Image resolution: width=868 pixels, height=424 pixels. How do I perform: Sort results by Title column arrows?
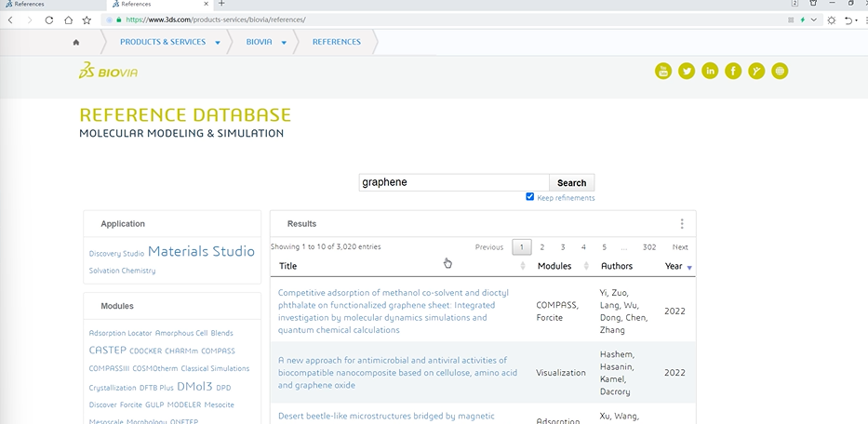523,266
